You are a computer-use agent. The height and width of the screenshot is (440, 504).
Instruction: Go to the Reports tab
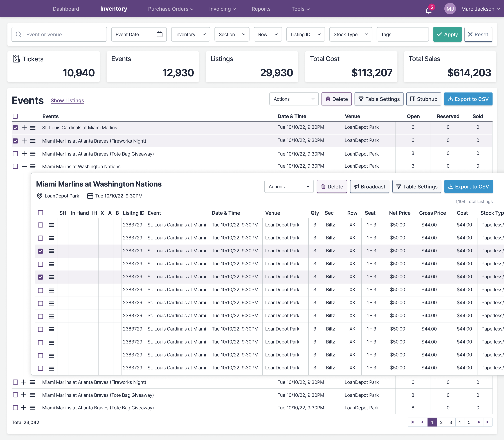click(261, 9)
